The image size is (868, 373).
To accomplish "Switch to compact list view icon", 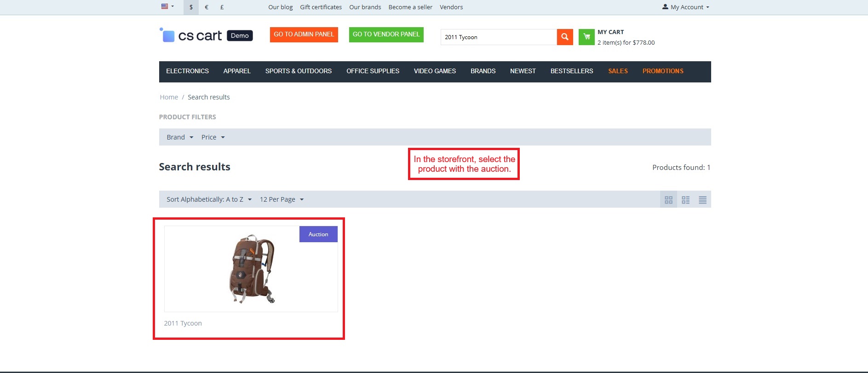I will pyautogui.click(x=702, y=200).
